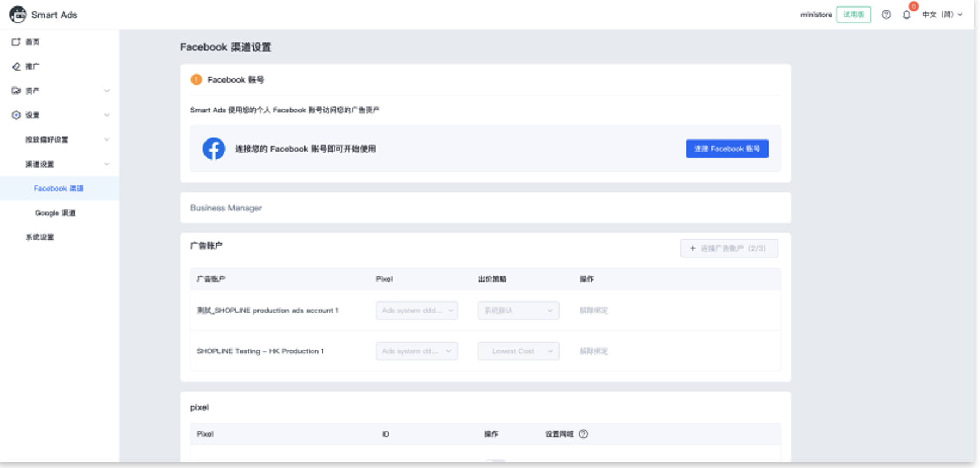Viewport: 980px width, 468px height.
Task: Click the 试用版 trial badge button
Action: pos(853,15)
